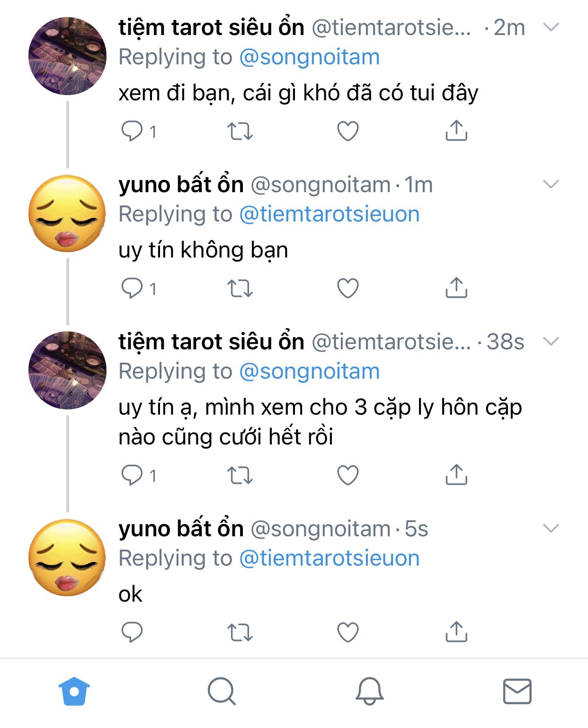Image resolution: width=588 pixels, height=728 pixels.
Task: Tap the tarot shop avatar on the first tweet
Action: [67, 56]
